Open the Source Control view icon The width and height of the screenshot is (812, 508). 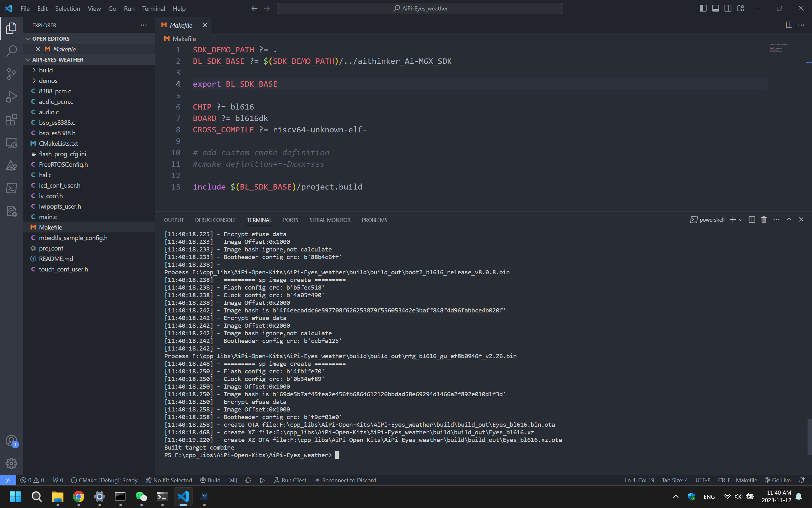tap(11, 74)
